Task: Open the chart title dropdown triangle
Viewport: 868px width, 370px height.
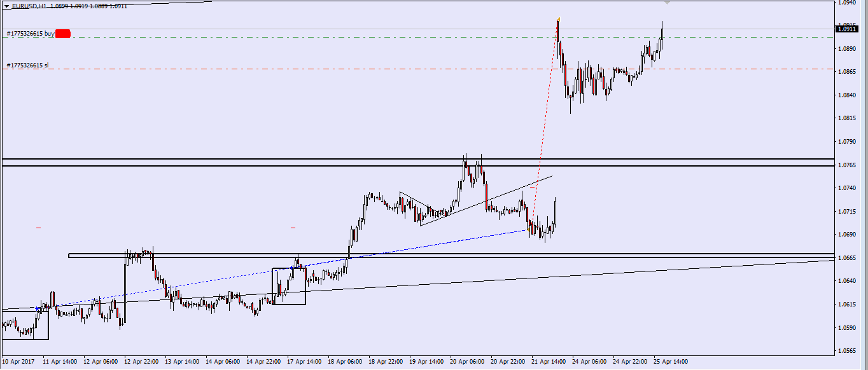Action: [x=6, y=6]
